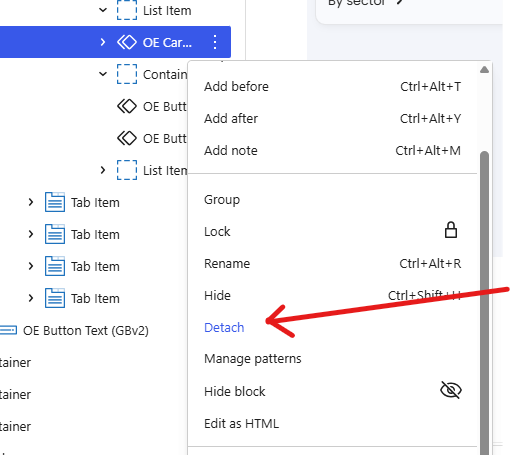Open options for the selected OE Car item
510x455 pixels.
coord(215,42)
